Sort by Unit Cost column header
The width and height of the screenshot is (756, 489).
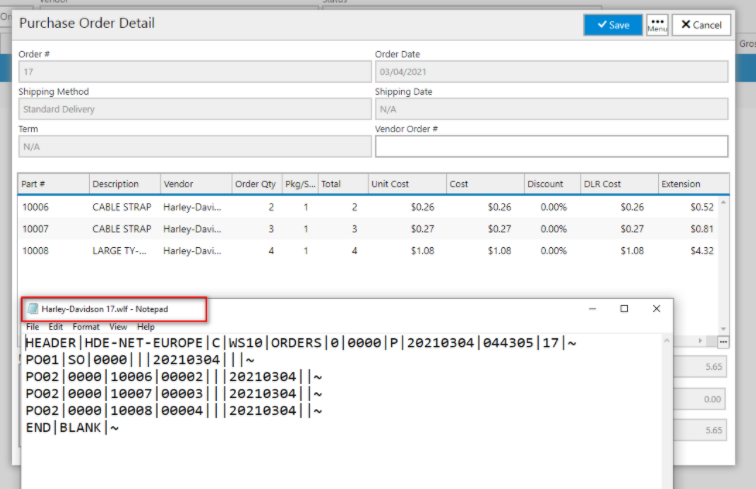coord(407,184)
